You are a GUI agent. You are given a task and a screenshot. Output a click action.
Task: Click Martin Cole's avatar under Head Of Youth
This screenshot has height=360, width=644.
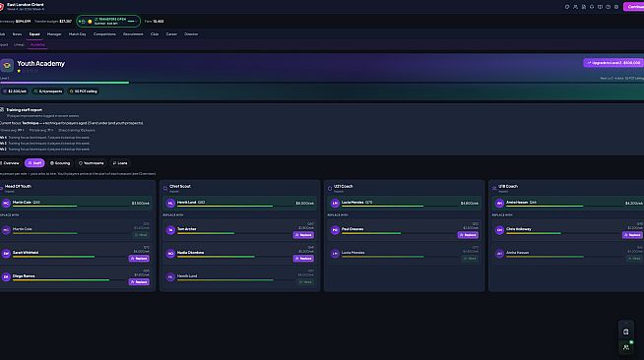pyautogui.click(x=6, y=203)
